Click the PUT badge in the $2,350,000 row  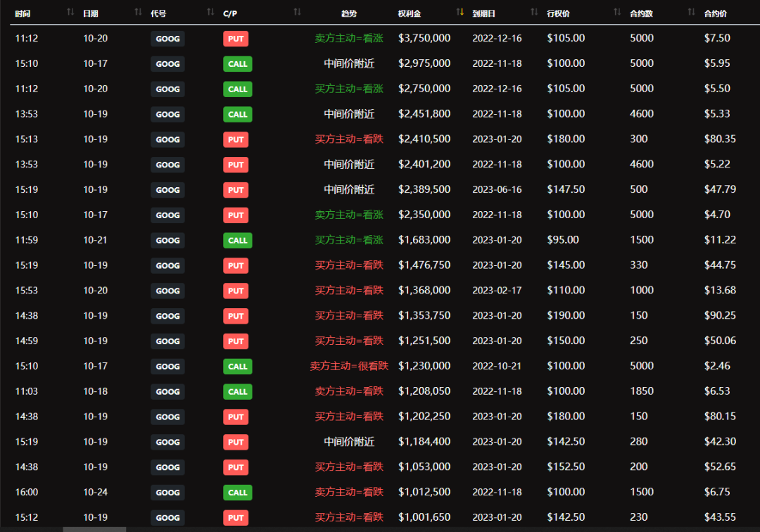[x=236, y=215]
